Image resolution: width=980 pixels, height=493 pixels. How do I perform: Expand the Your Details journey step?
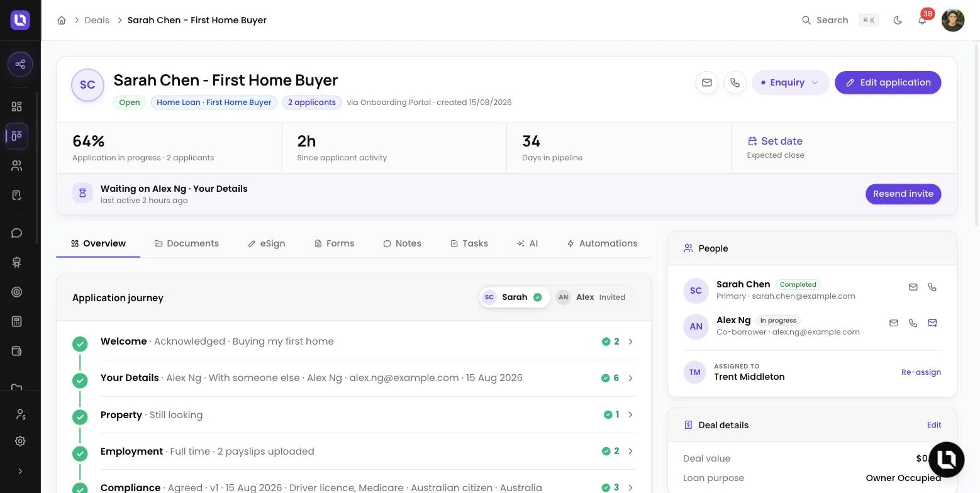pyautogui.click(x=368, y=378)
